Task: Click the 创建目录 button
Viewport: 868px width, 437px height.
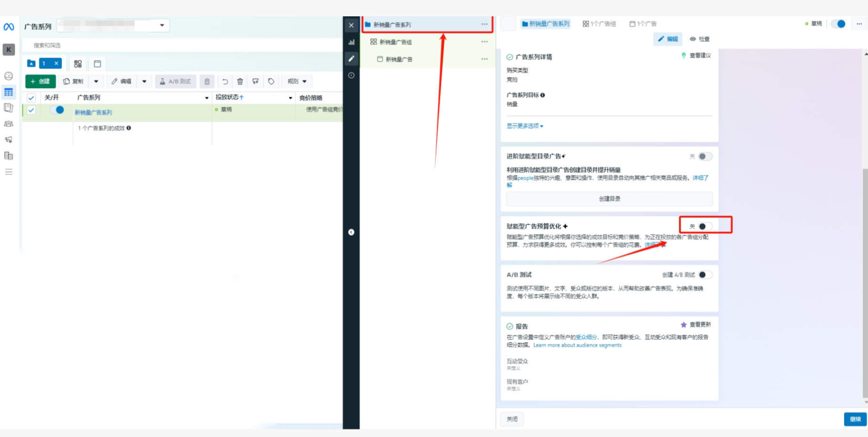Action: pos(609,199)
